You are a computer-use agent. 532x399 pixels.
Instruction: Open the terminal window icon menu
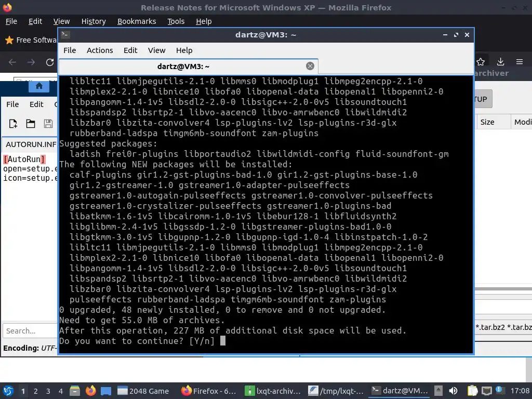[65, 35]
